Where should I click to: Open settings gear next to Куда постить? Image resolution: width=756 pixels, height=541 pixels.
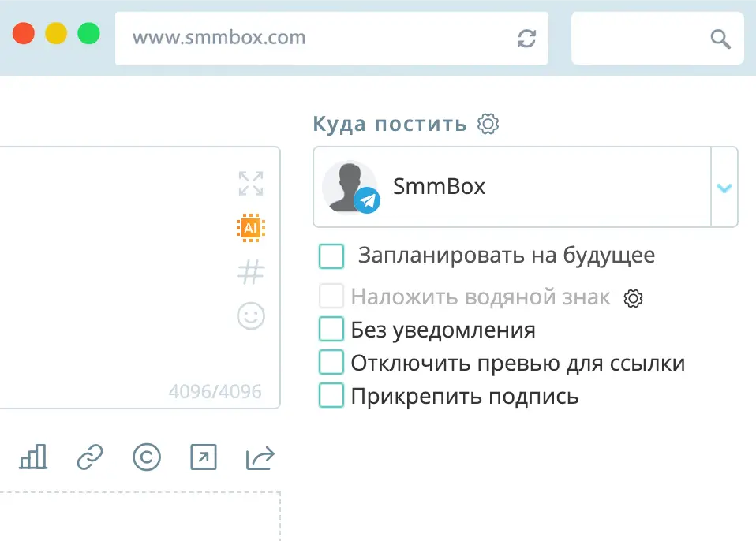(x=488, y=124)
